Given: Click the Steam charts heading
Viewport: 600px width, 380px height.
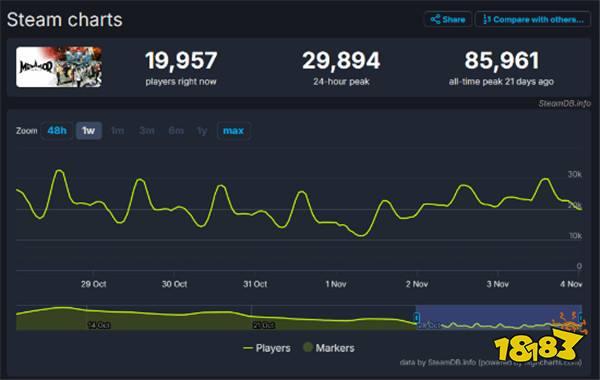Looking at the screenshot, I should [x=65, y=20].
